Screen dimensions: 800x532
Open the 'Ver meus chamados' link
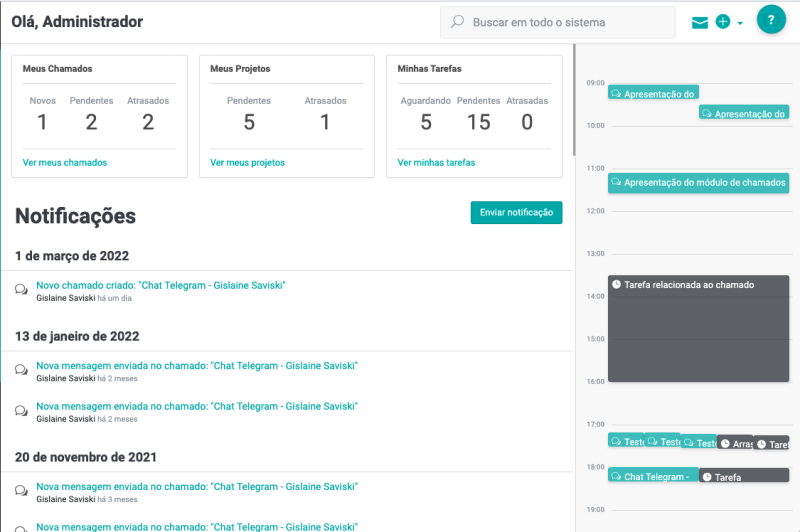tap(65, 163)
